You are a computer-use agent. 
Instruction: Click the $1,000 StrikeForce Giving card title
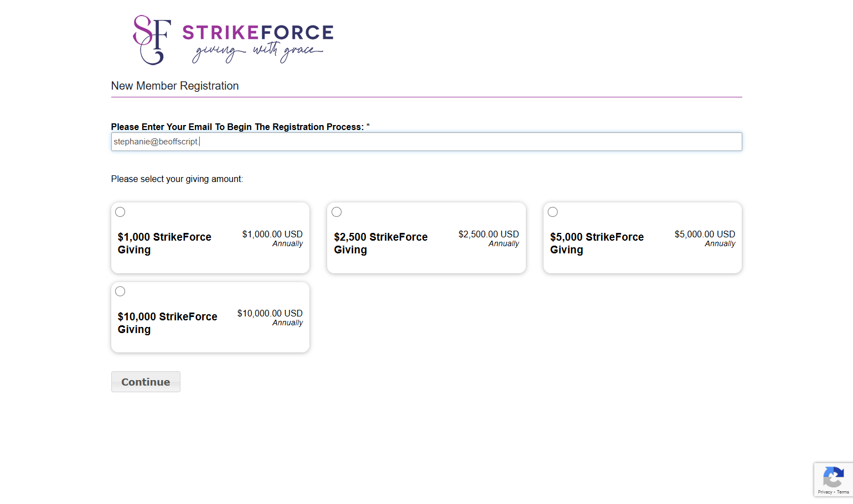pos(164,243)
